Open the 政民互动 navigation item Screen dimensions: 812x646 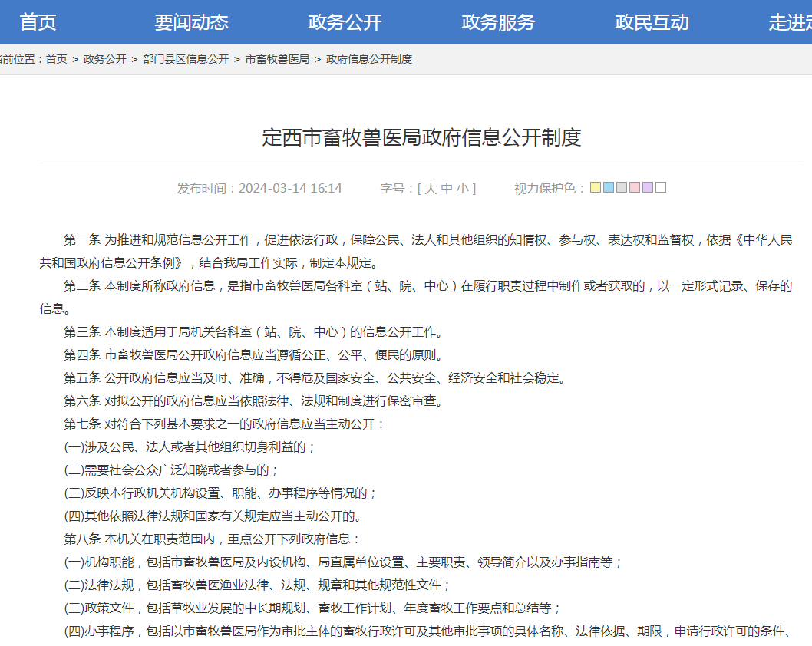pos(652,22)
